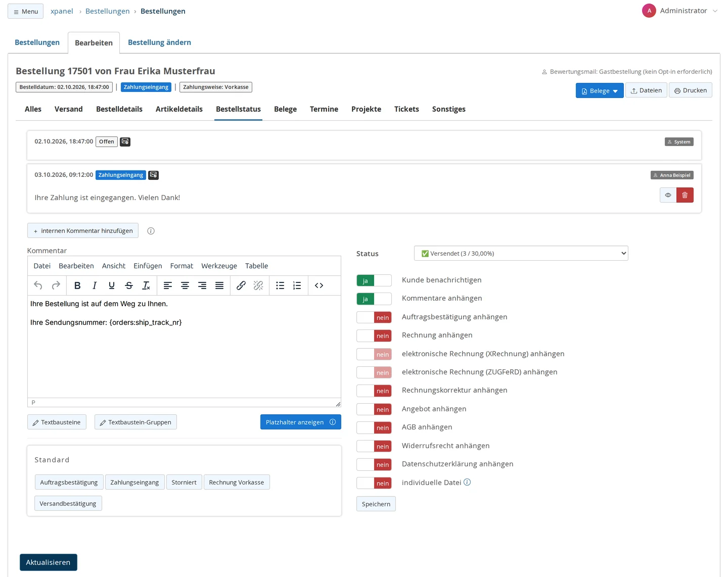The height and width of the screenshot is (577, 728).
Task: Open the Administrator user menu
Action: pos(680,11)
